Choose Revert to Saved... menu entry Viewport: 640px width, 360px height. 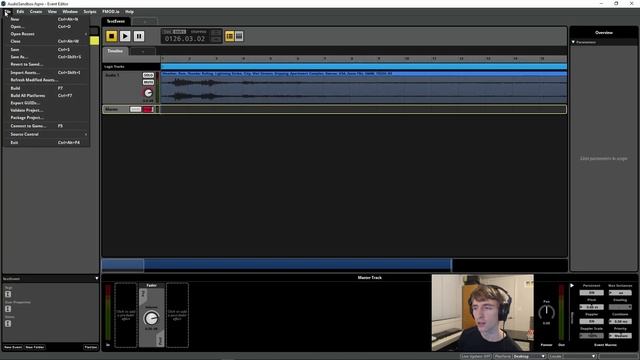(x=46, y=64)
